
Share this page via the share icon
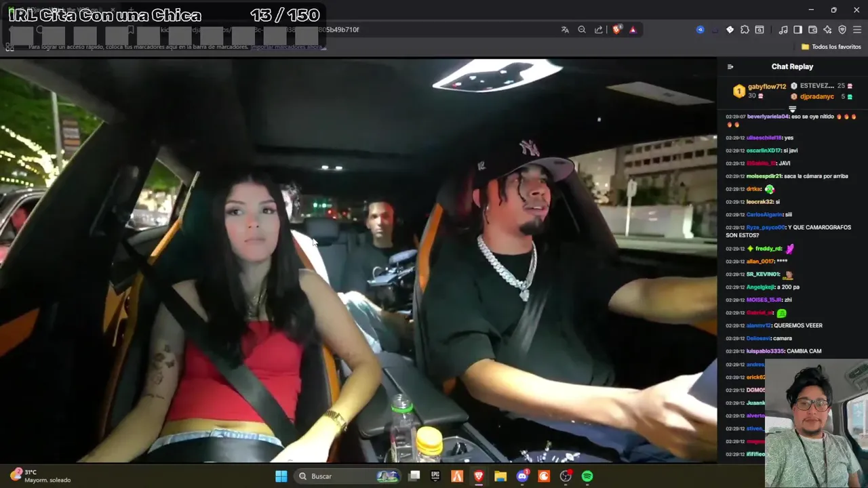pyautogui.click(x=599, y=30)
